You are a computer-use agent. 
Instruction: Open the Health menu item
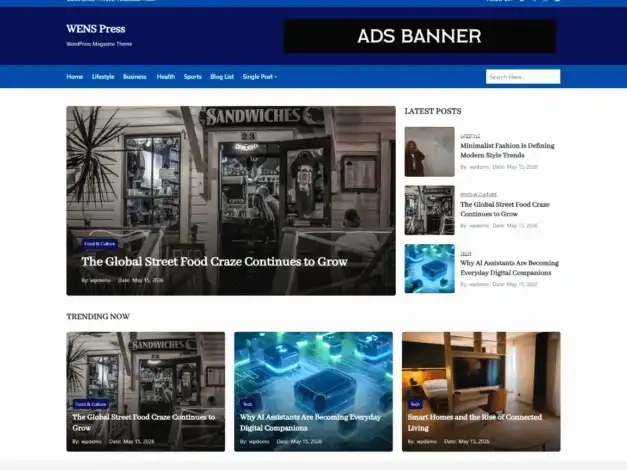(166, 76)
